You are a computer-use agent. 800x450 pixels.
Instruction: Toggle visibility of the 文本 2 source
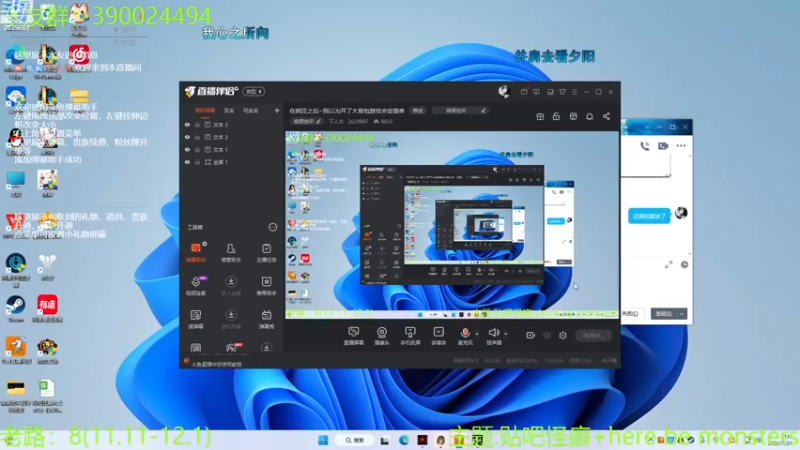[187, 137]
